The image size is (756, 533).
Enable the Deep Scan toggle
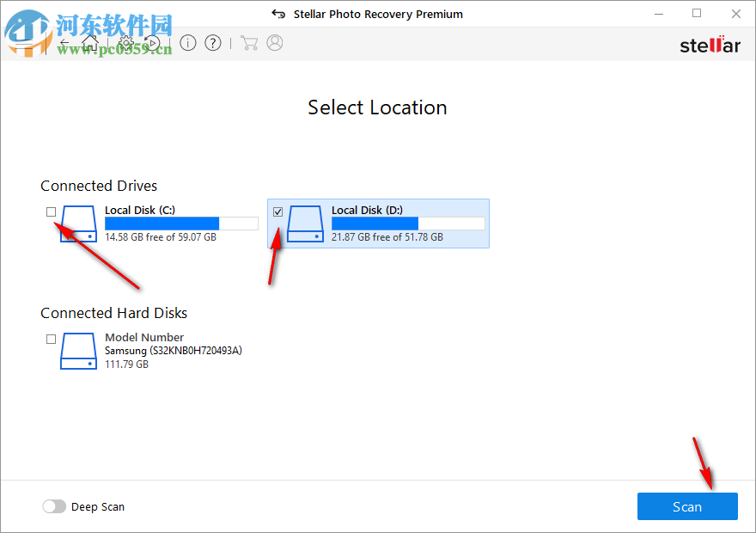click(54, 506)
